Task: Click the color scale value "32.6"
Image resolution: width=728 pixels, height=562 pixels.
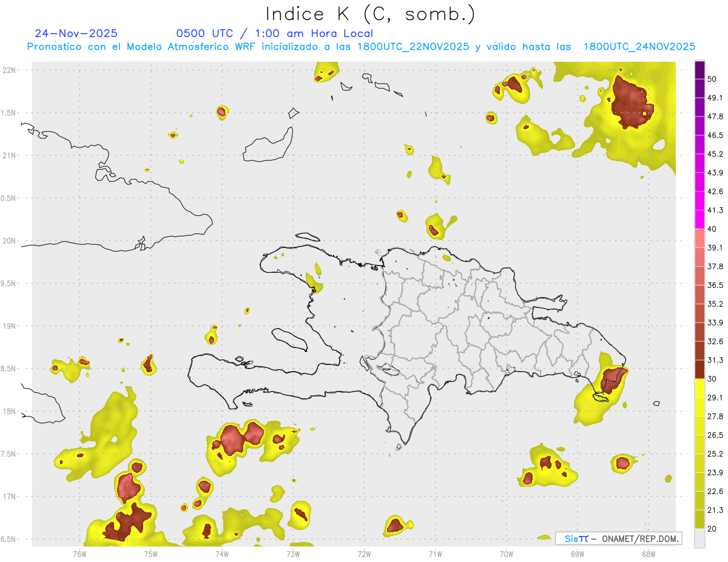Action: point(715,341)
